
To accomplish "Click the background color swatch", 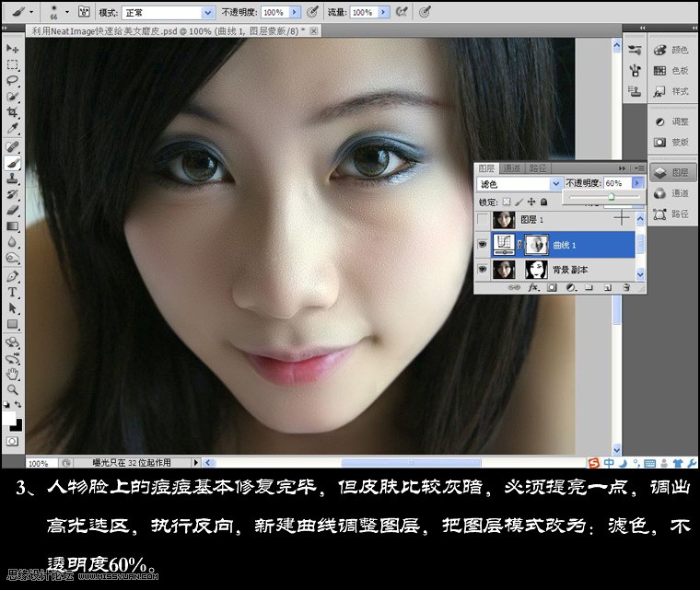I will click(x=17, y=425).
